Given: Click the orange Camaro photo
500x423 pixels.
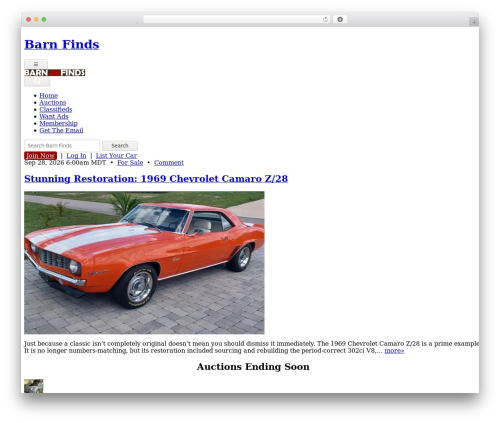Looking at the screenshot, I should click(144, 263).
